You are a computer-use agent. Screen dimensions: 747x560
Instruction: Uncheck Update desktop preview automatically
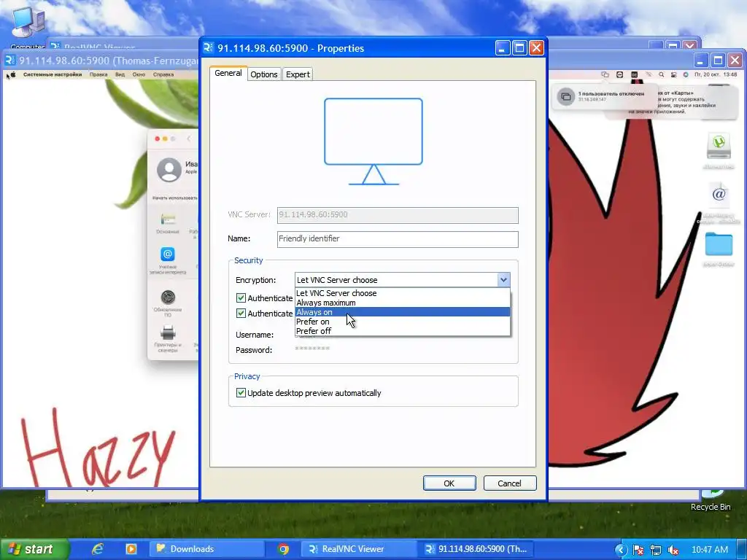point(241,393)
